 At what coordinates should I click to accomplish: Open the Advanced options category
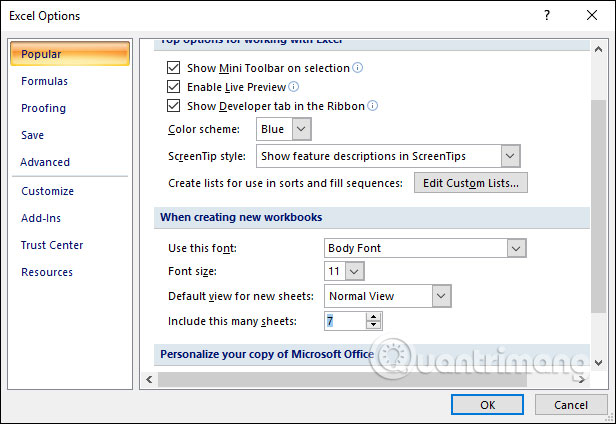[x=45, y=162]
